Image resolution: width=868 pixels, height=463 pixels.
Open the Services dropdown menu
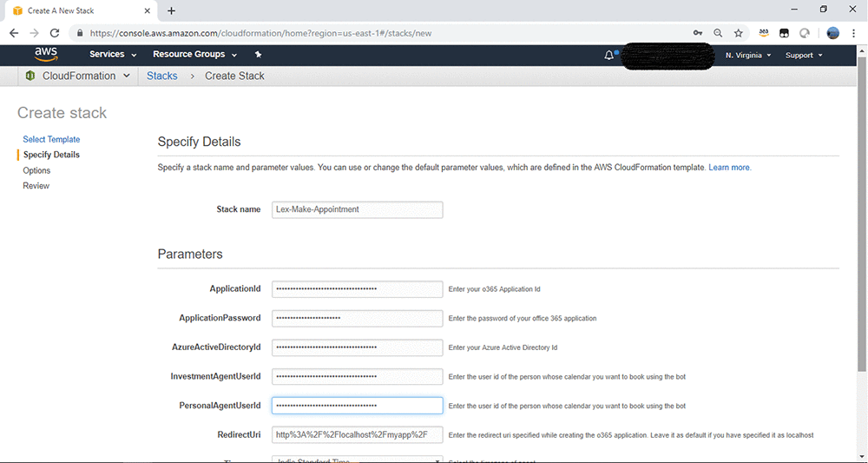click(x=113, y=54)
